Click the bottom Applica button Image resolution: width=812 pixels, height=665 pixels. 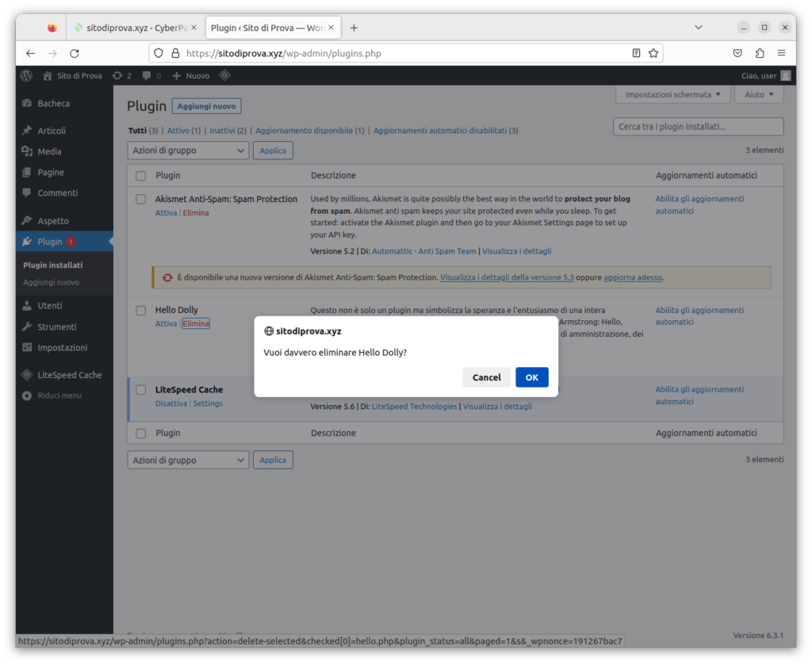tap(273, 460)
